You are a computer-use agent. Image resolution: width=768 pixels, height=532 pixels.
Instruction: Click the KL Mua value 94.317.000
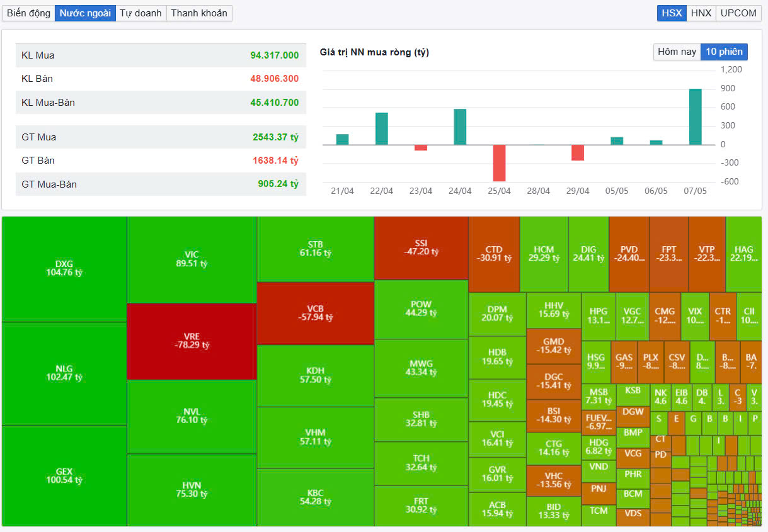[x=274, y=55]
